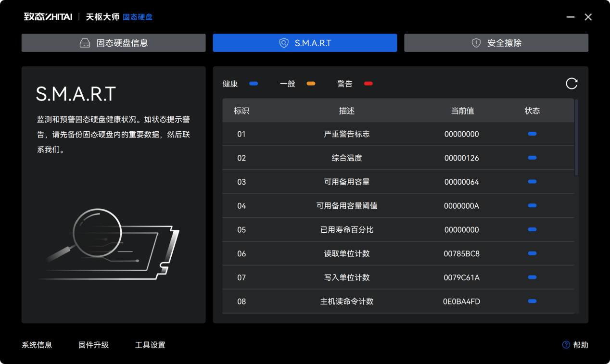Viewport: 610px width, 364px height.
Task: Open 工具设置 tool settings
Action: (150, 345)
